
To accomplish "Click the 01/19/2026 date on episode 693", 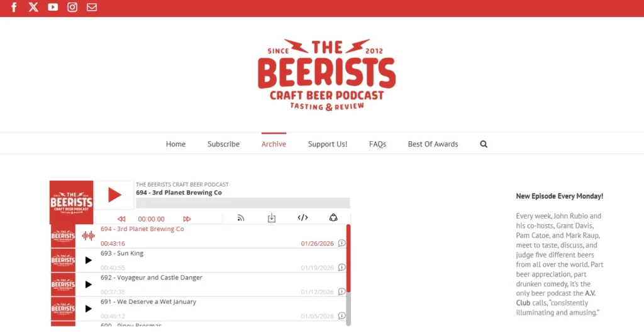I will (318, 268).
